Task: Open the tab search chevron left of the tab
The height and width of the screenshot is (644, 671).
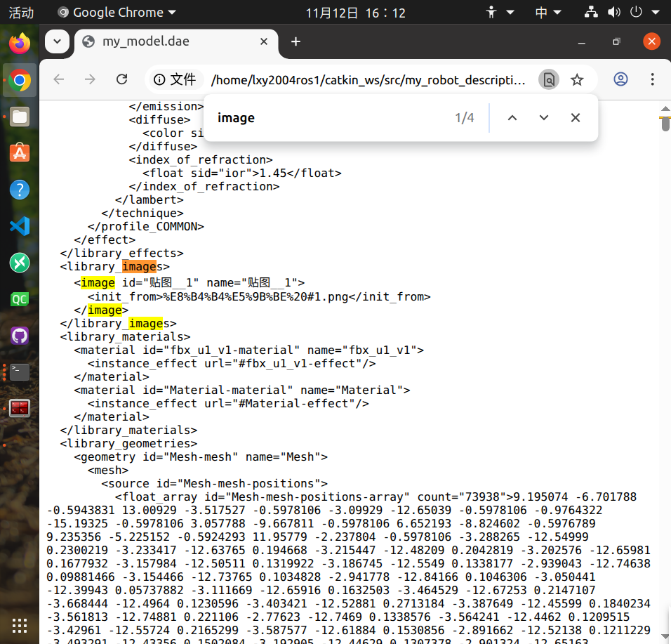Action: (57, 41)
